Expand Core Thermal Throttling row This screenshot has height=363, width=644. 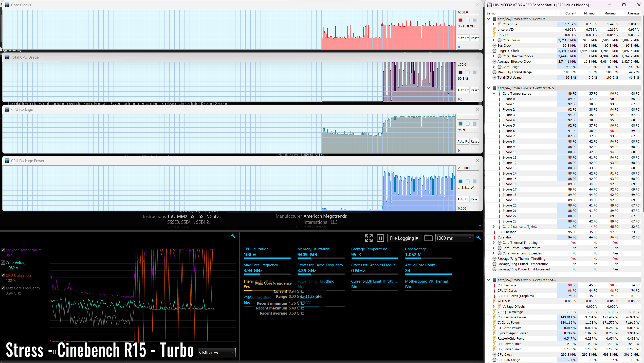(493, 243)
